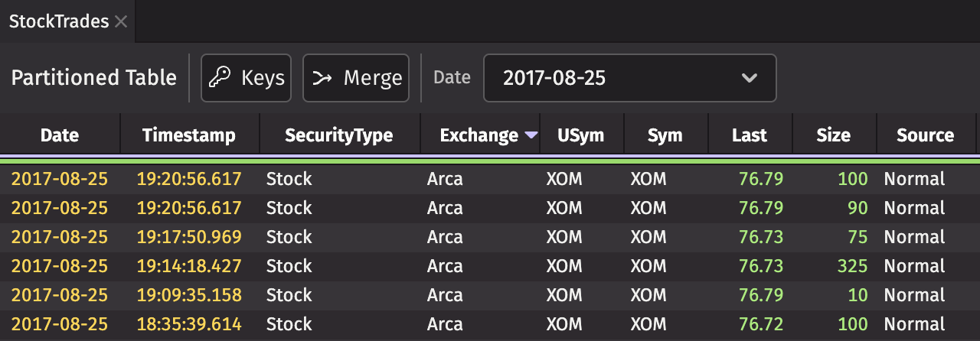980x341 pixels.
Task: Click the Keys button
Action: [246, 77]
